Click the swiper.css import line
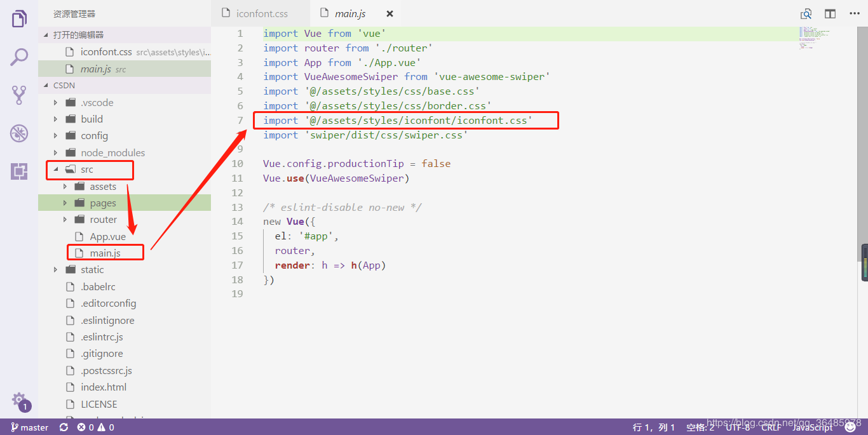 click(365, 135)
